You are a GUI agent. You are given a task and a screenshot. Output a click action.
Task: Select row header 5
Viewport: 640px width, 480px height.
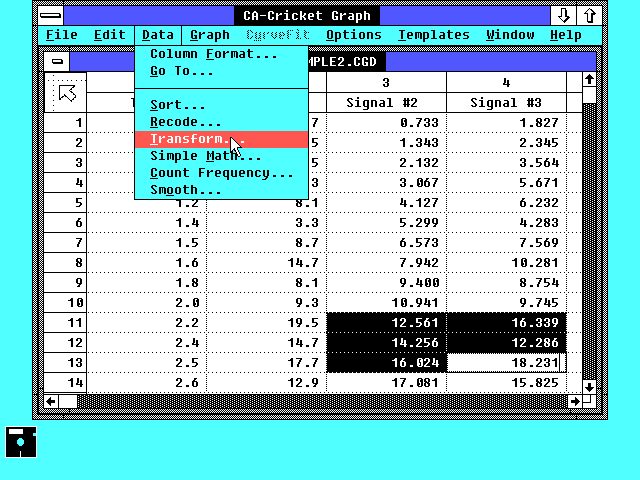pos(65,203)
